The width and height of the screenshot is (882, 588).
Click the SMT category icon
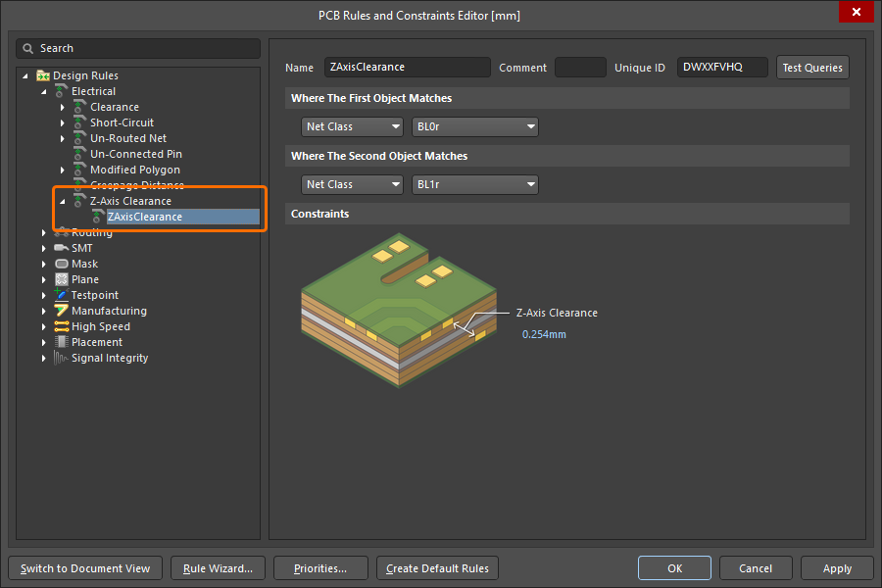(62, 248)
